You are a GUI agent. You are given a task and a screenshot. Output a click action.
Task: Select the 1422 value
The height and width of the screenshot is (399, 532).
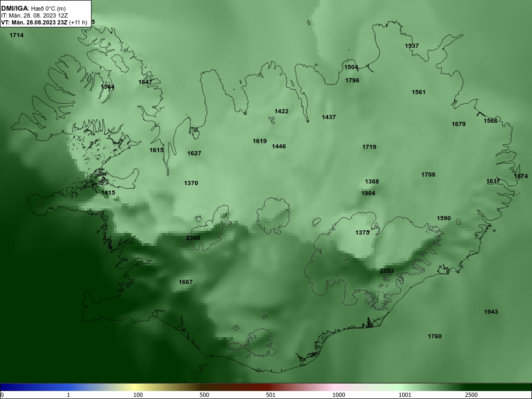point(281,111)
